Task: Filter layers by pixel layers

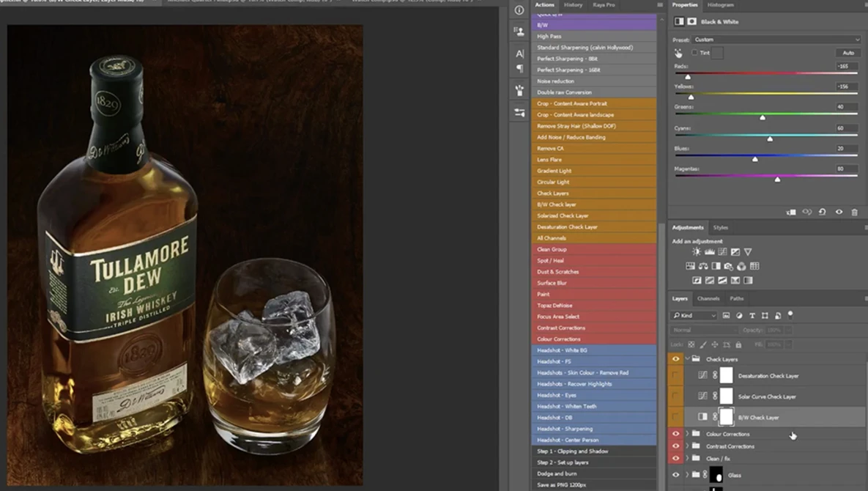Action: [727, 316]
